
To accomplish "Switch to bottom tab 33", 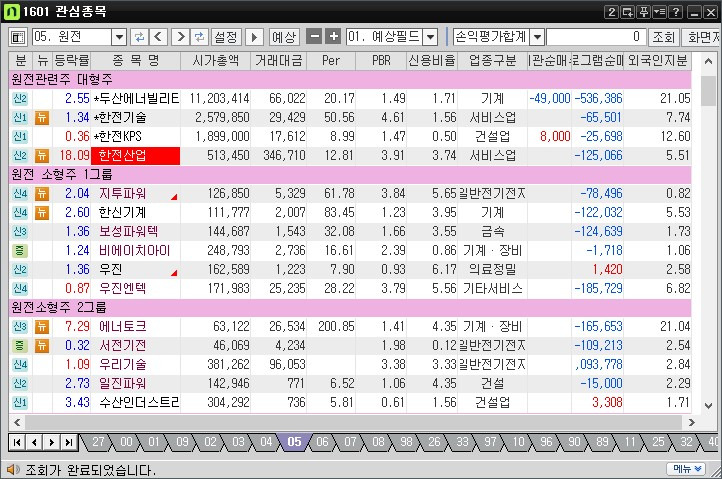I will [x=462, y=442].
